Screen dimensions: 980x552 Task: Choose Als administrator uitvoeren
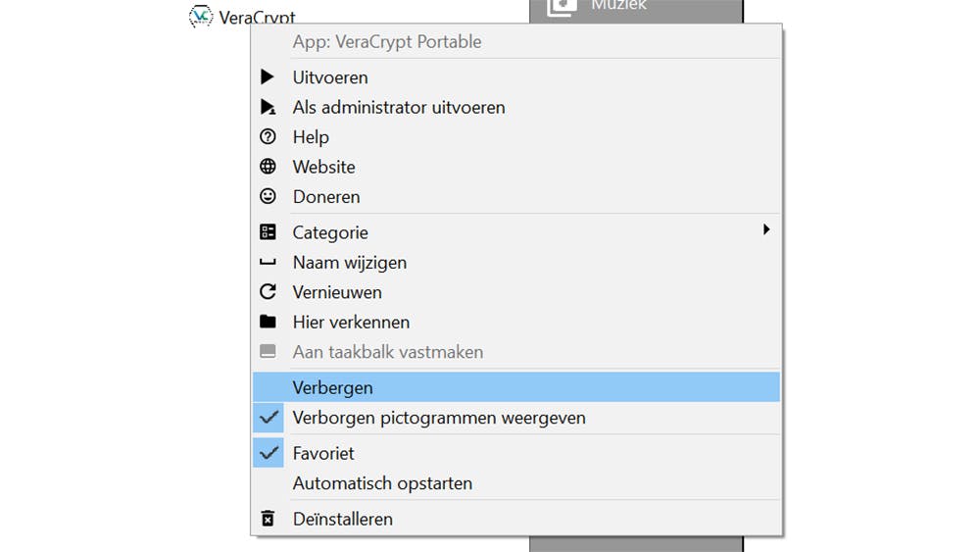coord(399,108)
